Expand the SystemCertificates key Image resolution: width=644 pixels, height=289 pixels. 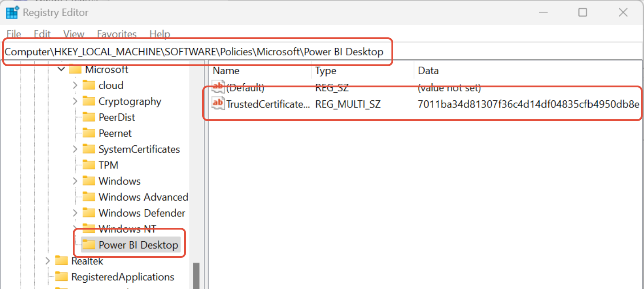[x=75, y=149]
